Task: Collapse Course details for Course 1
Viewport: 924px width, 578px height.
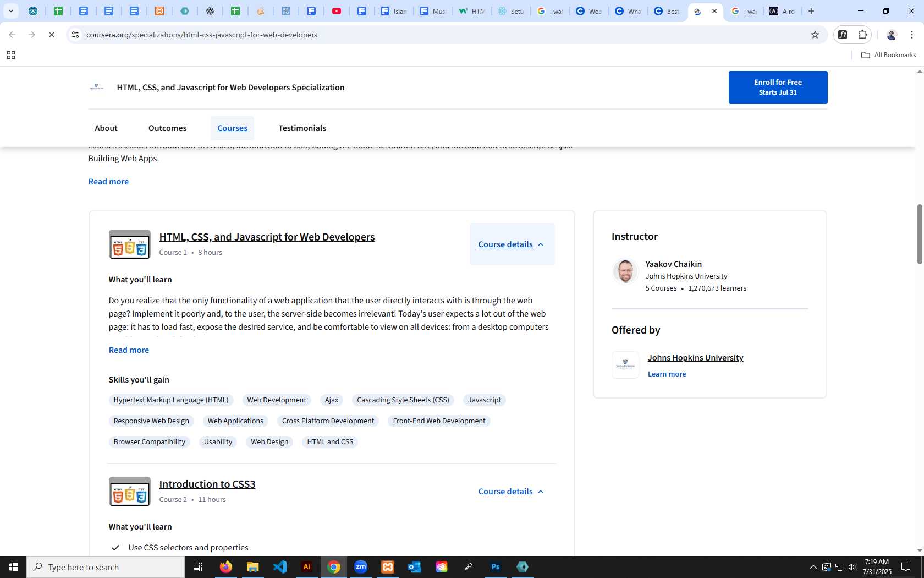Action: click(x=512, y=244)
